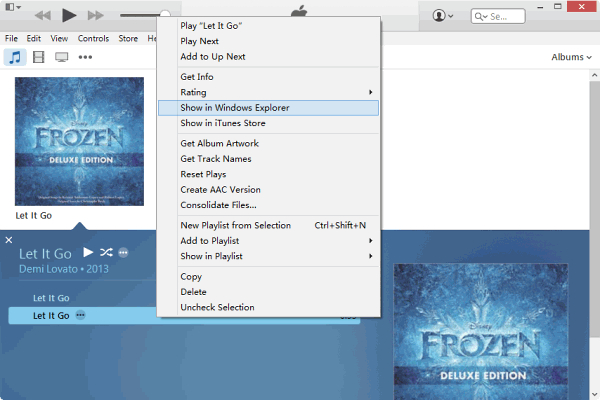Image resolution: width=600 pixels, height=400 pixels.
Task: Go back to the previous track
Action: click(43, 16)
